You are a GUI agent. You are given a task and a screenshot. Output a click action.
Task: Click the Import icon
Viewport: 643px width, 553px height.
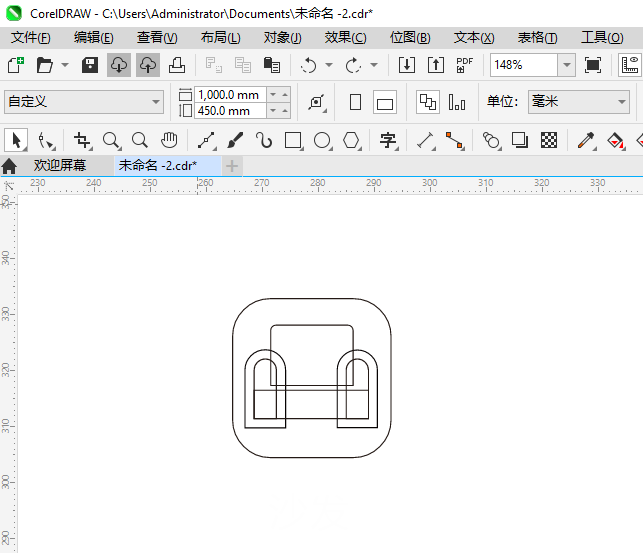(407, 65)
